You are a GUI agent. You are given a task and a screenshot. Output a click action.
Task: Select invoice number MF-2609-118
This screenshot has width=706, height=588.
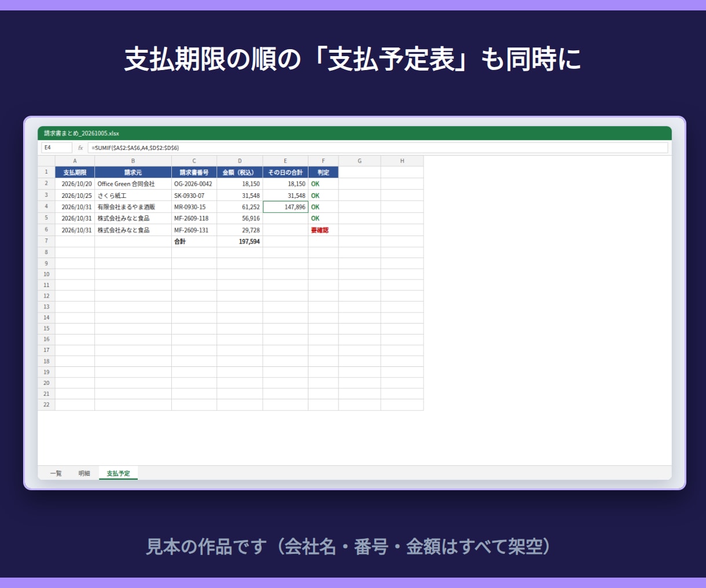pyautogui.click(x=194, y=218)
